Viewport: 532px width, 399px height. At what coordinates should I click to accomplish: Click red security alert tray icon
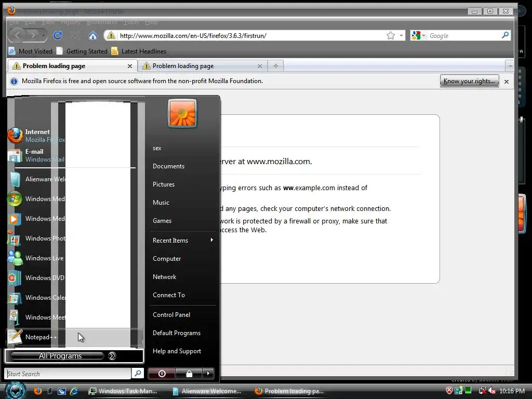449,391
